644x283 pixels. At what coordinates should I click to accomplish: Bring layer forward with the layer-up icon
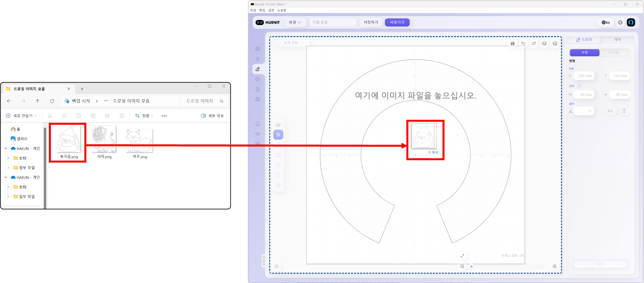pos(545,43)
